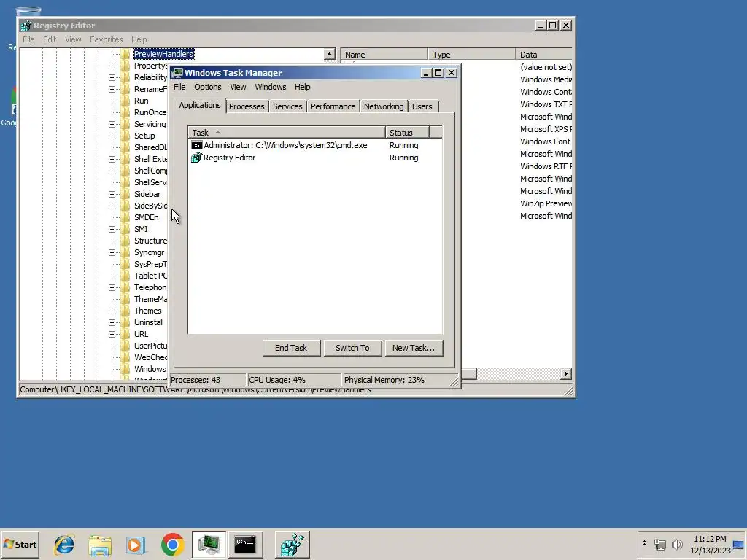The width and height of the screenshot is (747, 560).
Task: Click the 'Windows Font' data entry
Action: tap(545, 141)
